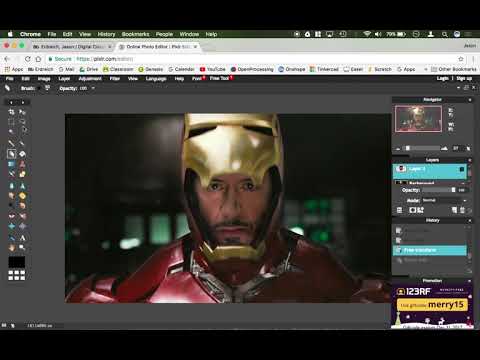This screenshot has width=480, height=360.
Task: Select the Sponge tool
Action: [x=22, y=196]
